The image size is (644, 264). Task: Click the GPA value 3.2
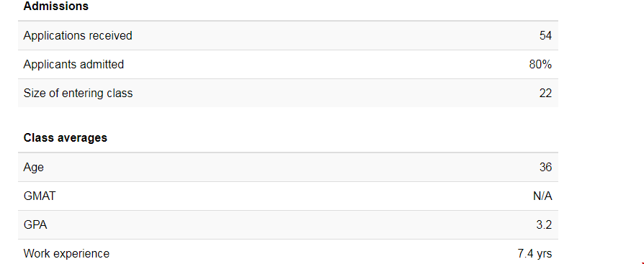[544, 224]
